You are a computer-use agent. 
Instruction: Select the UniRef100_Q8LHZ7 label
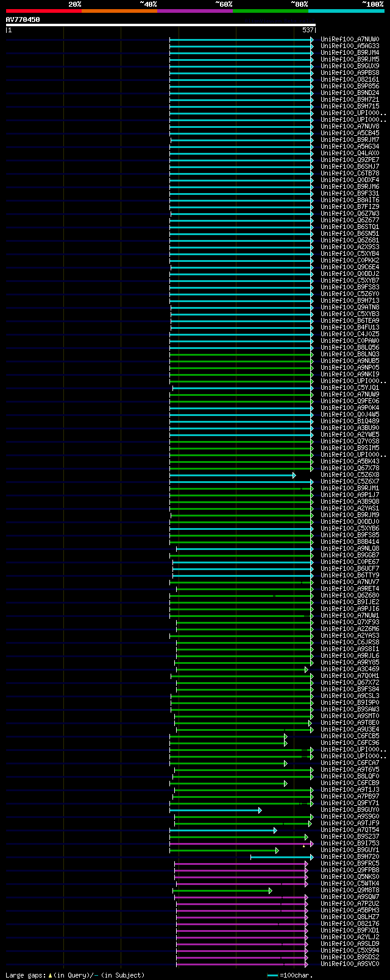tap(350, 917)
